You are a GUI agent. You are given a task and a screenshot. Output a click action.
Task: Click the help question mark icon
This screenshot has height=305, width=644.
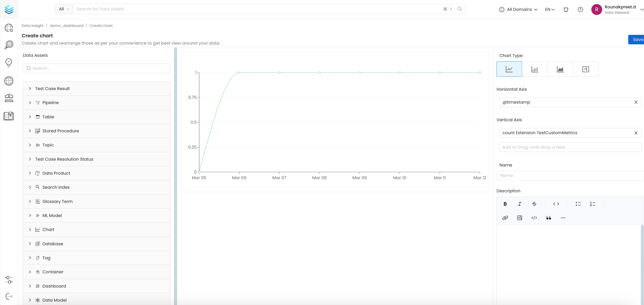coord(580,9)
